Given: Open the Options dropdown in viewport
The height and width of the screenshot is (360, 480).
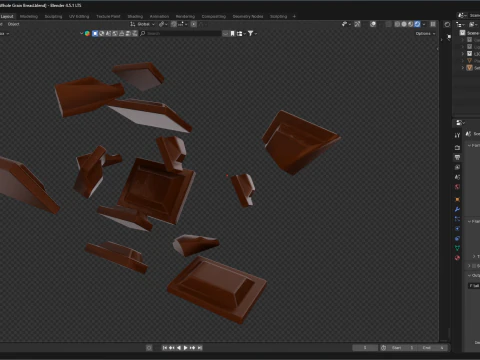Looking at the screenshot, I should click(x=425, y=33).
